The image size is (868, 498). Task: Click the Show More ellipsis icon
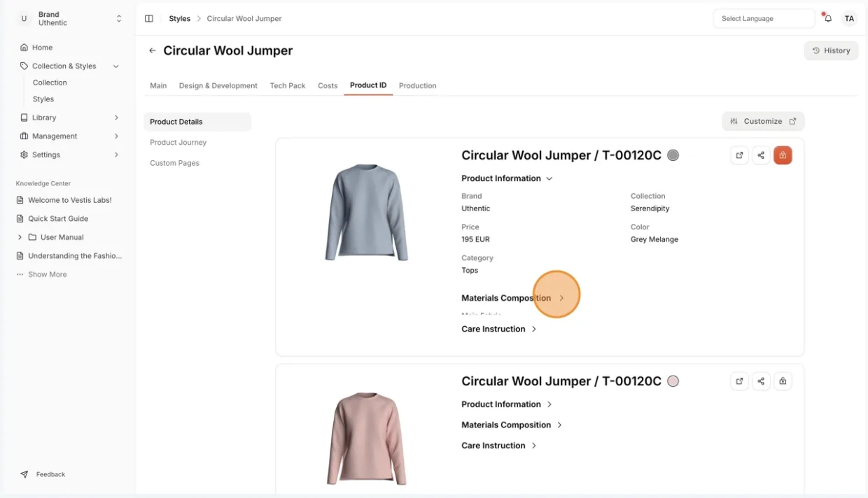pos(20,274)
